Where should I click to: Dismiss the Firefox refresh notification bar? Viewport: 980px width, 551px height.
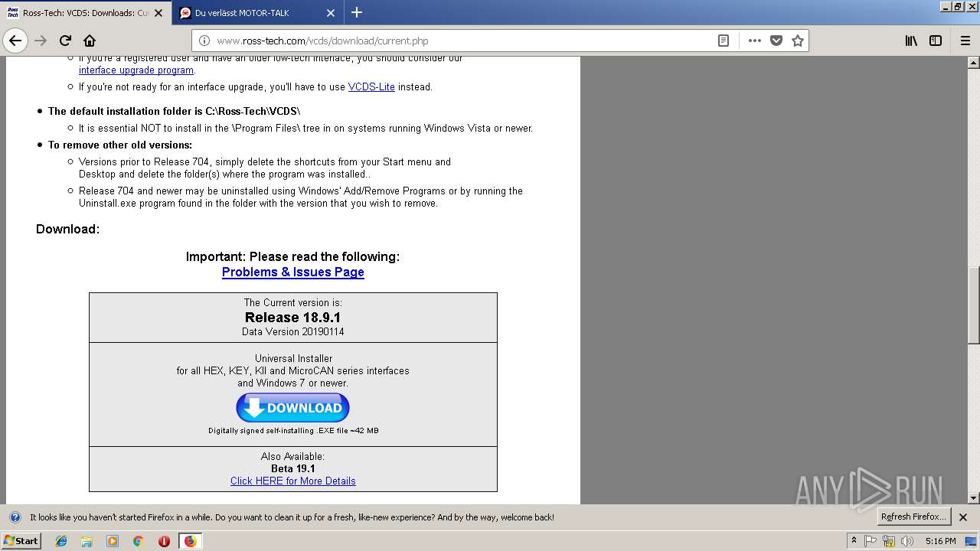[x=963, y=517]
